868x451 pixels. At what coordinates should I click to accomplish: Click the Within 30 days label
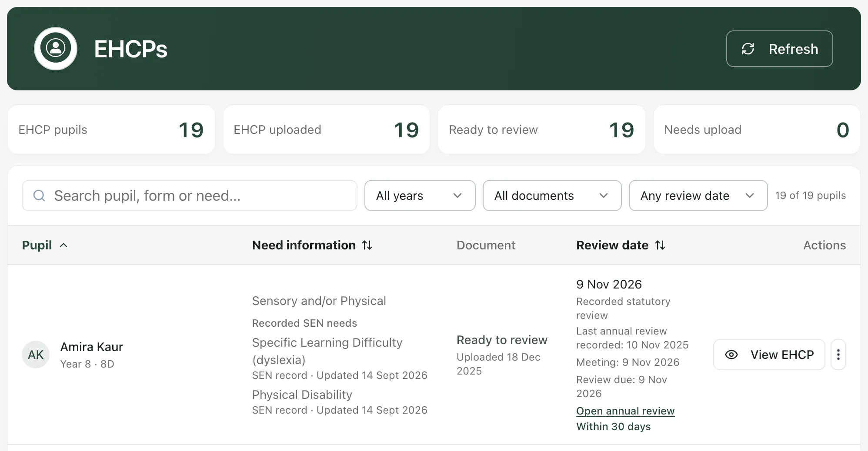click(x=614, y=427)
